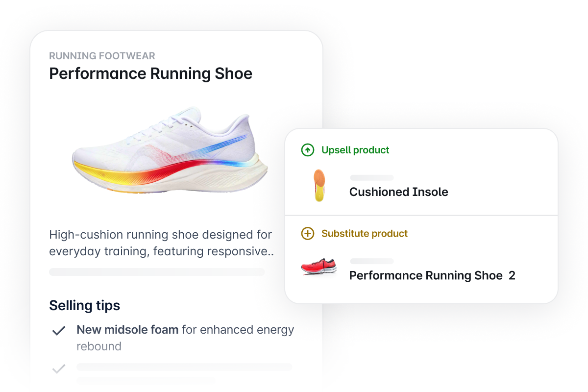Open the Cushioned Insole product
This screenshot has height=392, width=588.
click(x=398, y=192)
